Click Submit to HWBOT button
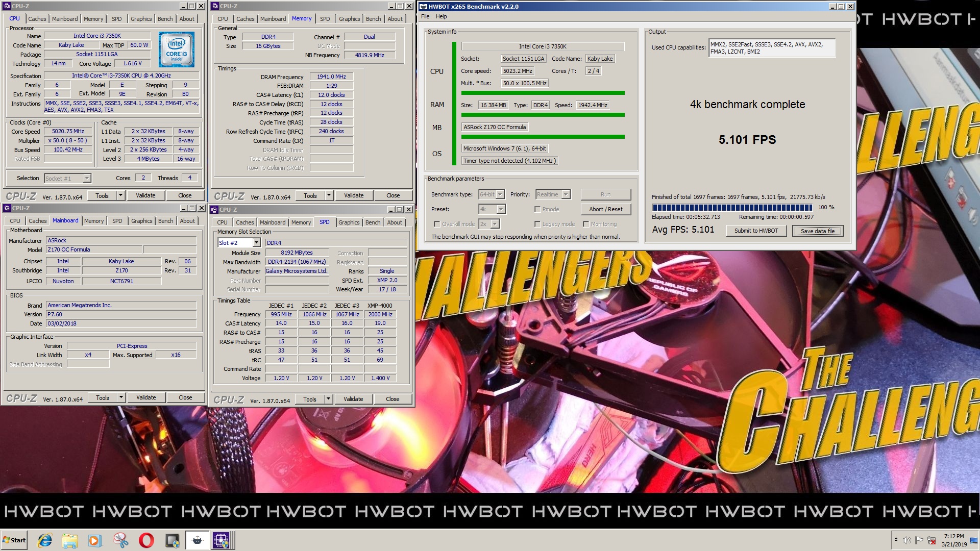This screenshot has width=980, height=551. coord(756,231)
